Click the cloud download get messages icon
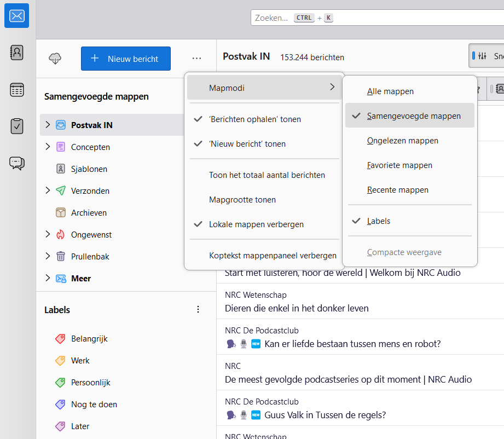 point(55,59)
